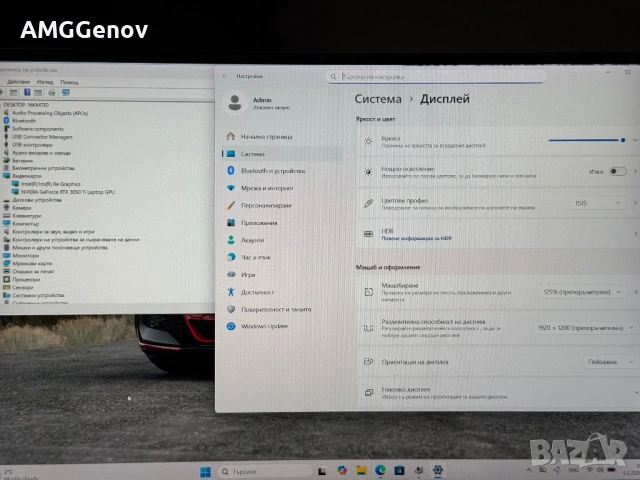This screenshot has height=480, width=640.
Task: Select Дискови устройства category
Action: [x=37, y=200]
